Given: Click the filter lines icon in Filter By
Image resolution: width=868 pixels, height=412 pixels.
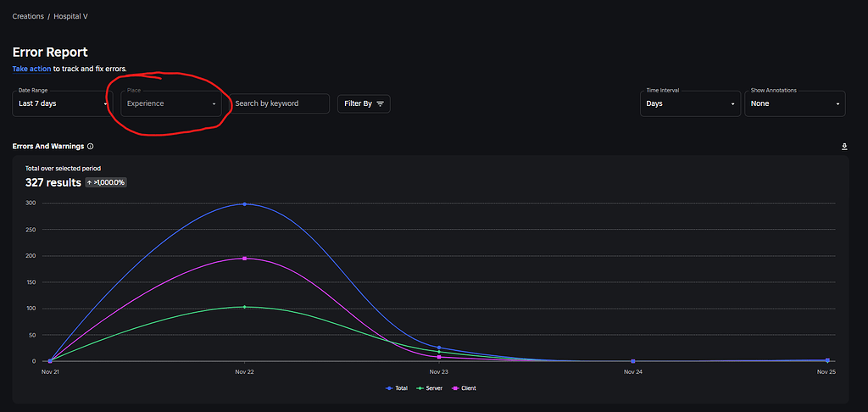Looking at the screenshot, I should [x=380, y=103].
